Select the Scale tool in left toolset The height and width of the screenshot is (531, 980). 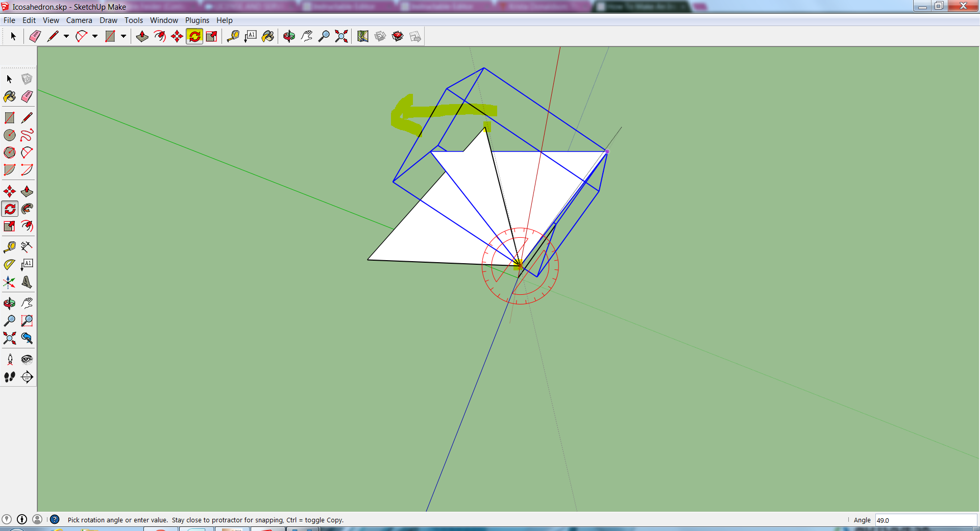tap(10, 226)
